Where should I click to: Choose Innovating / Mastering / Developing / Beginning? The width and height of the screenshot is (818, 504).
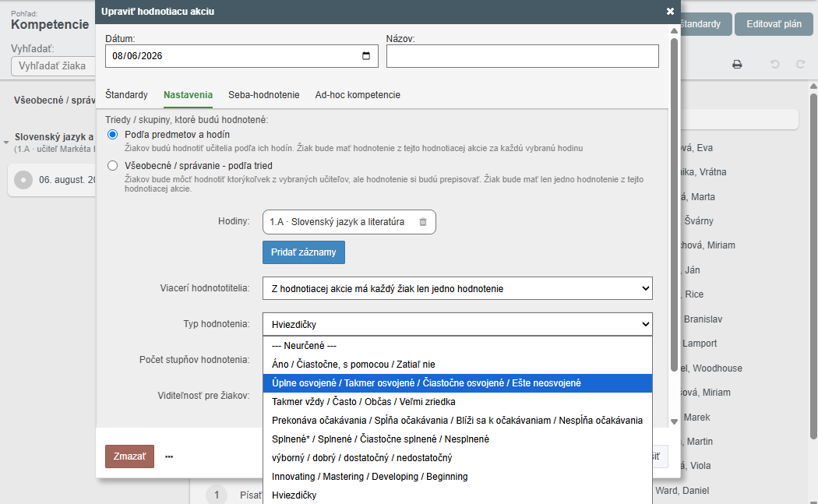[457, 477]
